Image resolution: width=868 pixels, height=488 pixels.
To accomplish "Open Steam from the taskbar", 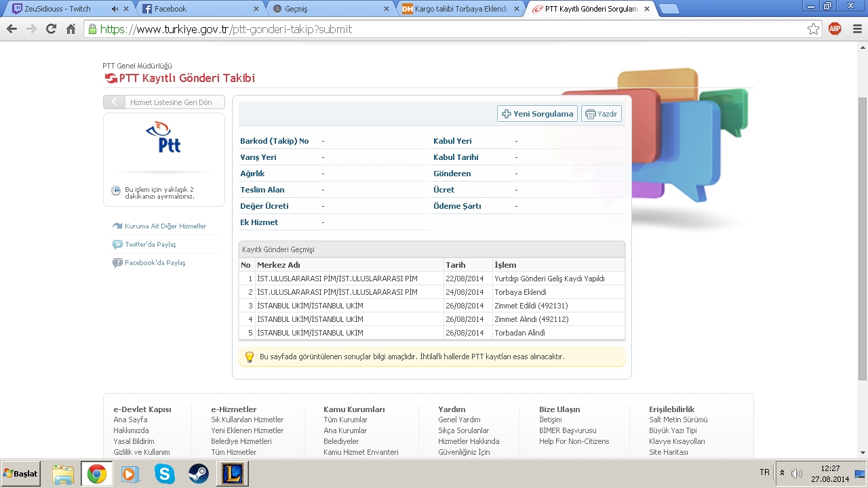I will [x=198, y=474].
